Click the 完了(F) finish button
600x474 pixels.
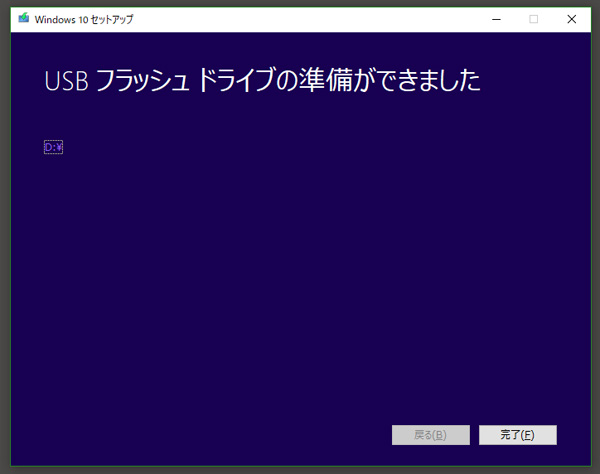coord(518,435)
